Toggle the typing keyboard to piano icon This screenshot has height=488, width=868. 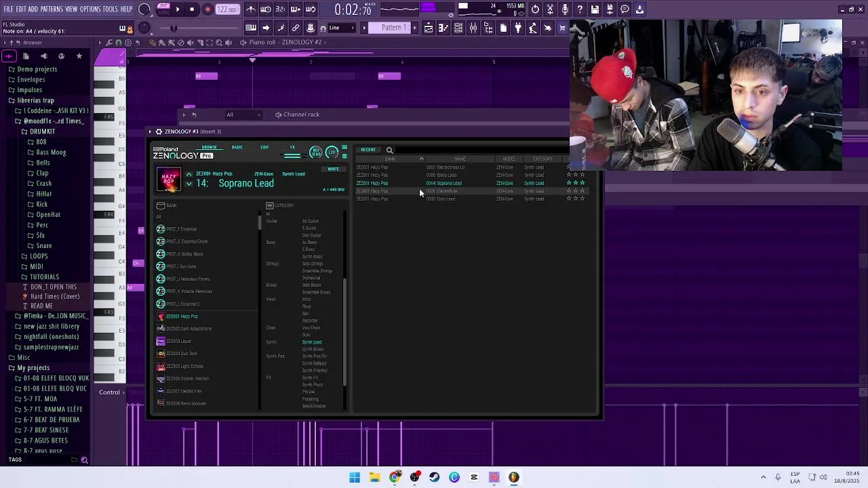(x=251, y=28)
